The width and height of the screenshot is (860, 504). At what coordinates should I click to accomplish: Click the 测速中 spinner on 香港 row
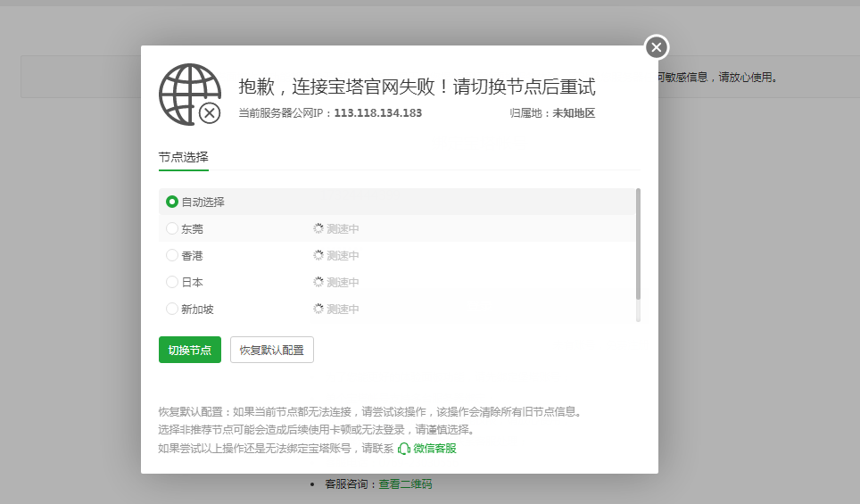coord(318,255)
